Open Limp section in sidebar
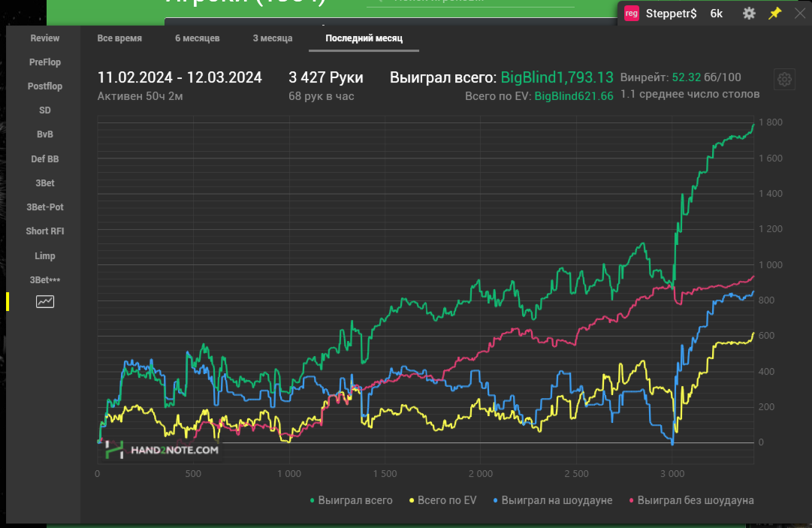Image resolution: width=812 pixels, height=528 pixels. tap(44, 255)
